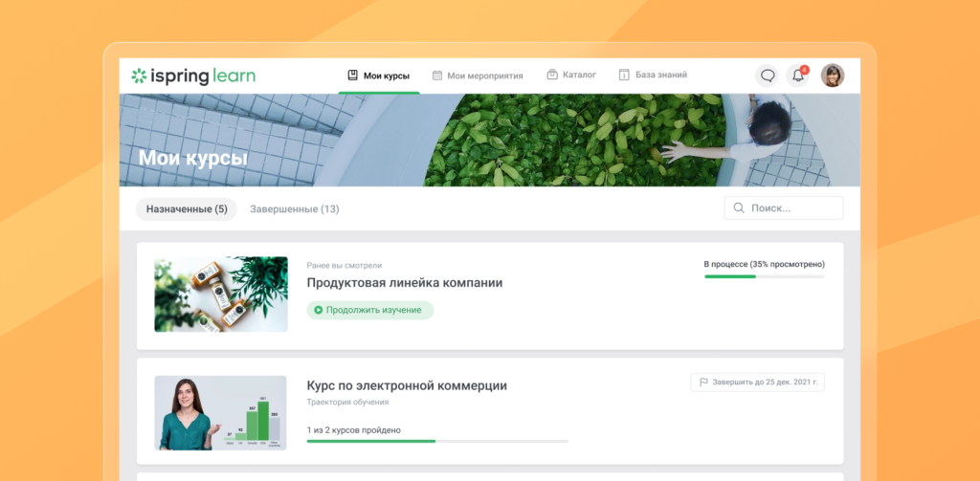980x481 pixels.
Task: Click the calendar icon beside Мои мероприятия
Action: [x=436, y=75]
